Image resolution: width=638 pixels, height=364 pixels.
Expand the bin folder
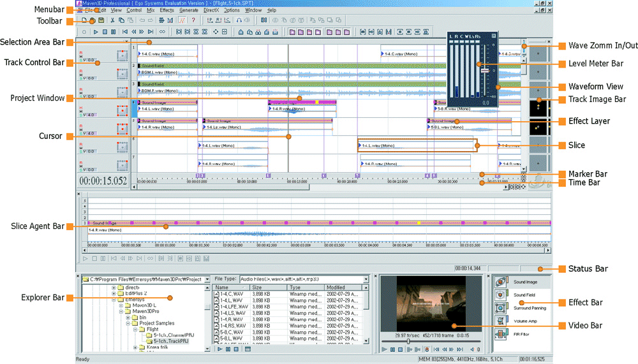point(128,317)
